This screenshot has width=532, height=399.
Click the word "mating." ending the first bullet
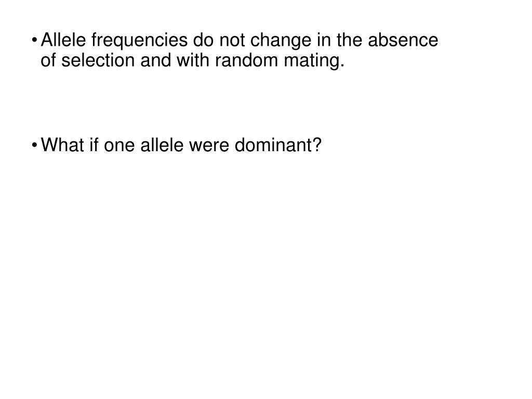(x=314, y=61)
